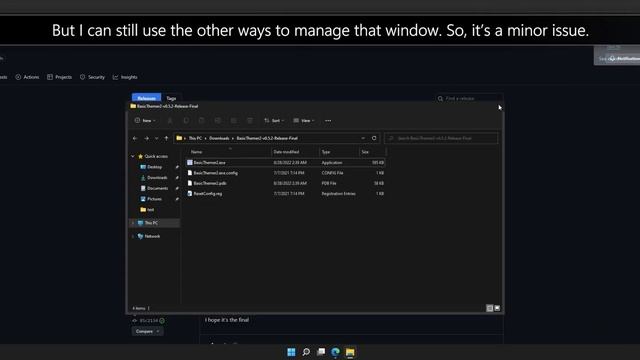Select the Releases tab on the GitHub page
This screenshot has width=640, height=360.
[147, 98]
